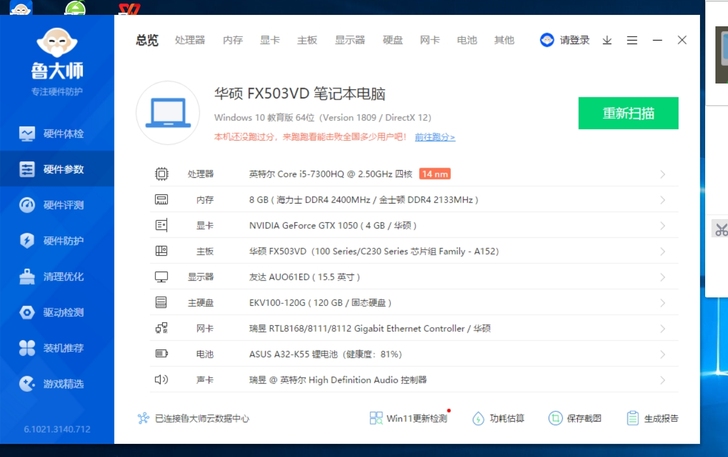
Task: Expand the 显卡 row chevron
Action: pos(663,226)
